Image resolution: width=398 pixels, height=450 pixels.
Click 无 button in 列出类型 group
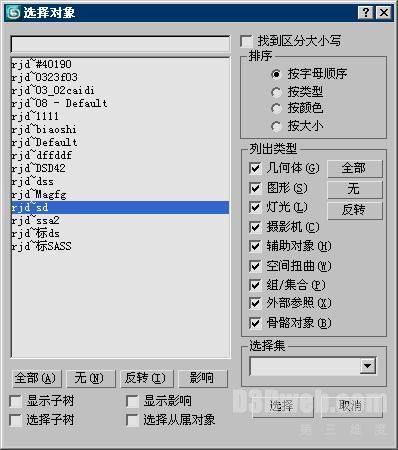tap(355, 189)
